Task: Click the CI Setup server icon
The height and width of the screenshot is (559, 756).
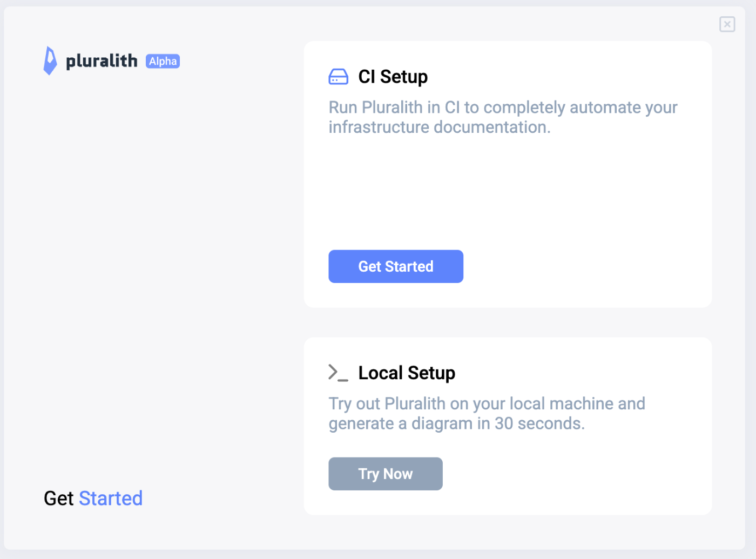Action: click(x=339, y=77)
